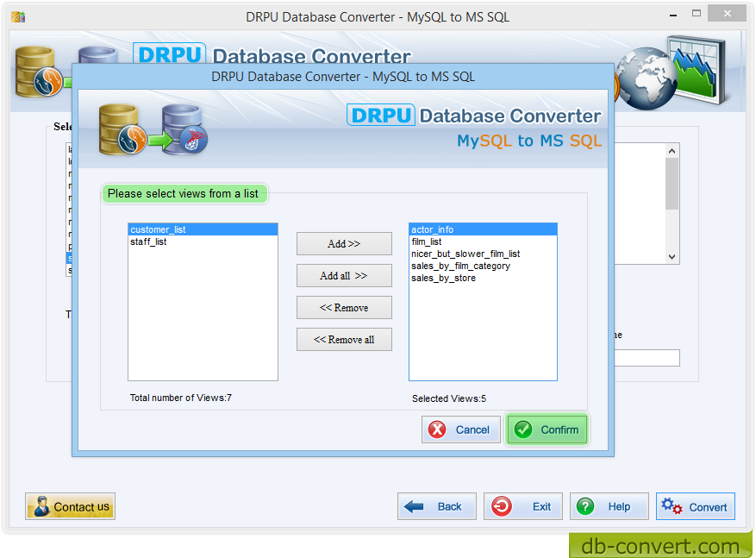Click the red Exit power icon
Image resolution: width=756 pixels, height=558 pixels.
coord(502,506)
